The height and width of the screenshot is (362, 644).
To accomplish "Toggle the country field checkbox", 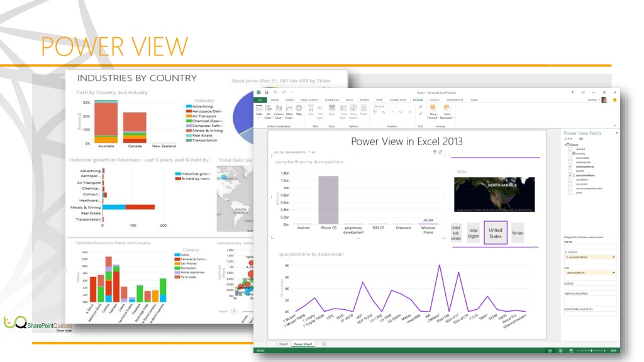I will [x=570, y=153].
